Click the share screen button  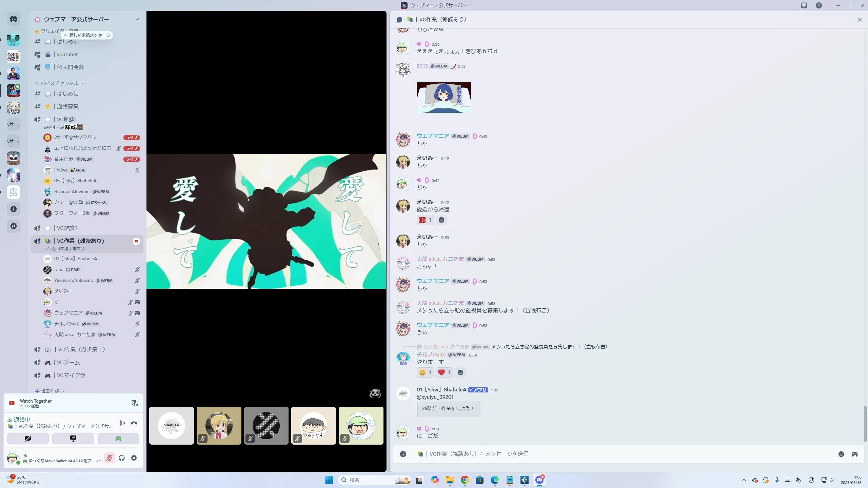[73, 439]
